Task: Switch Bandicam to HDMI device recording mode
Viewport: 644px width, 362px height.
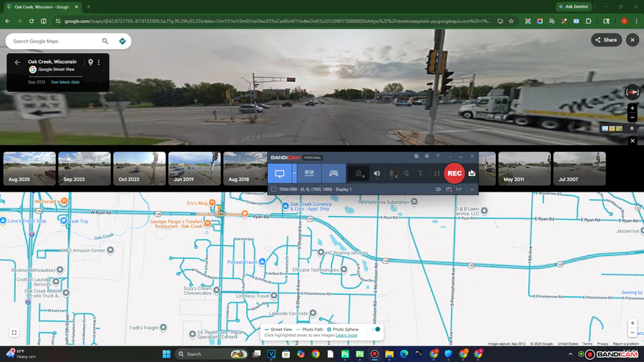Action: (309, 173)
